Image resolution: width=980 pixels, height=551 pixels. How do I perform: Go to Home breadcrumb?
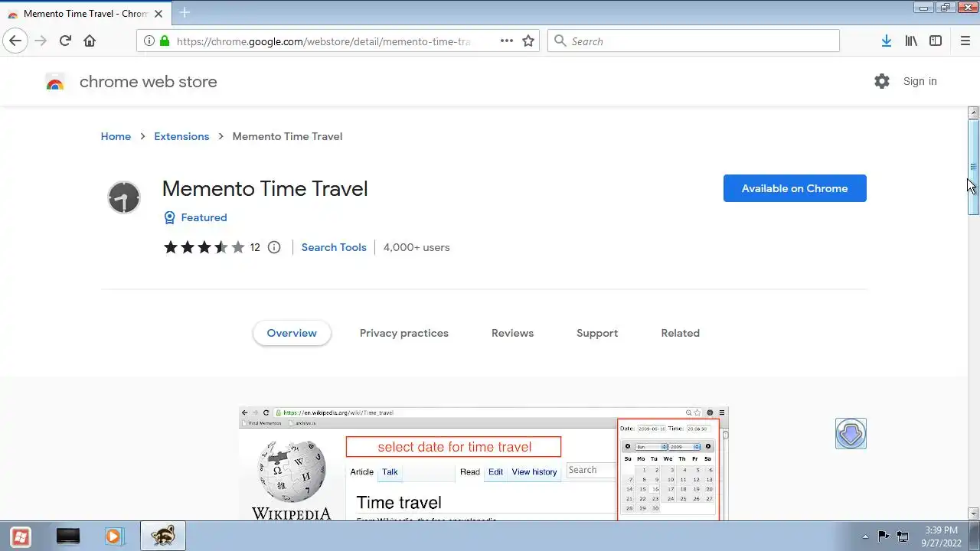pyautogui.click(x=116, y=136)
